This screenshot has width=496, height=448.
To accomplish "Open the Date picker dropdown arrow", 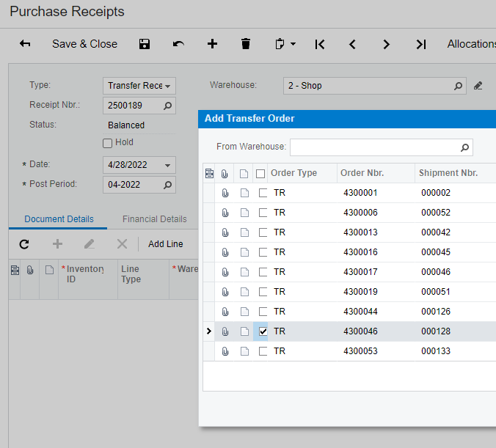I will point(167,166).
